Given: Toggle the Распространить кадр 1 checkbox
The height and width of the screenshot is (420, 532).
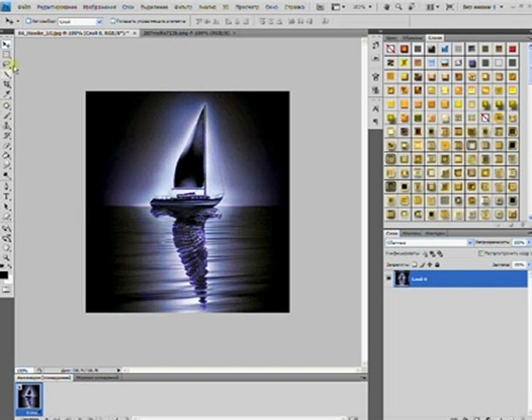Looking at the screenshot, I should pos(481,253).
